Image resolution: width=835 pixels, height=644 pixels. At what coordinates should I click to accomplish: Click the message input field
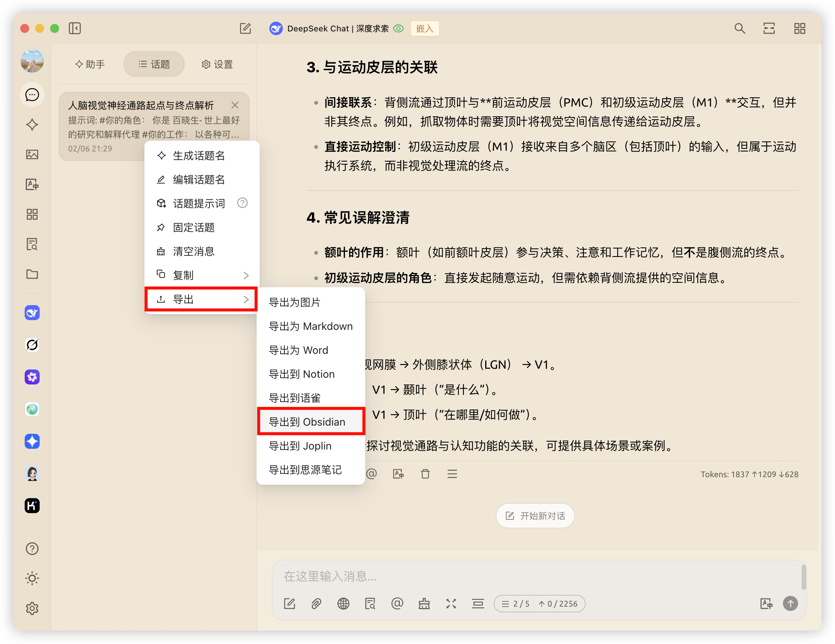[x=535, y=576]
